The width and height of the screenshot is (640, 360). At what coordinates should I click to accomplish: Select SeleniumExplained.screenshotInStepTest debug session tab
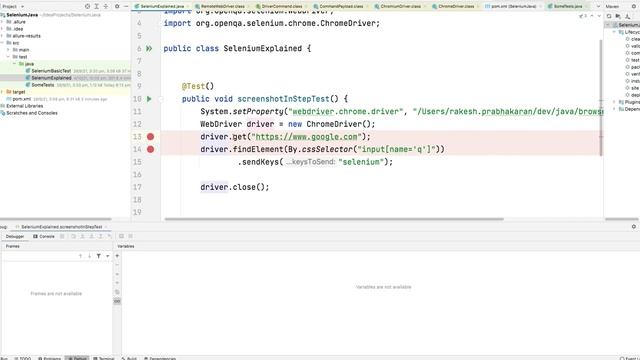(61, 227)
